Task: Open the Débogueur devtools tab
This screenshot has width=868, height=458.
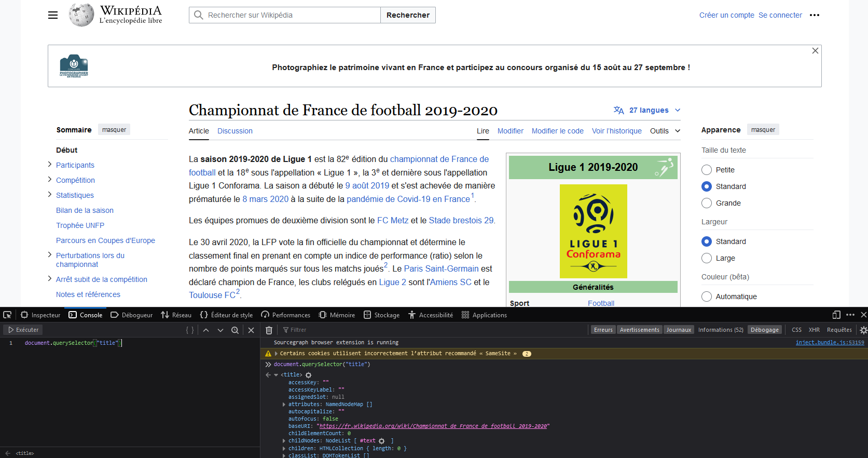Action: pyautogui.click(x=132, y=315)
